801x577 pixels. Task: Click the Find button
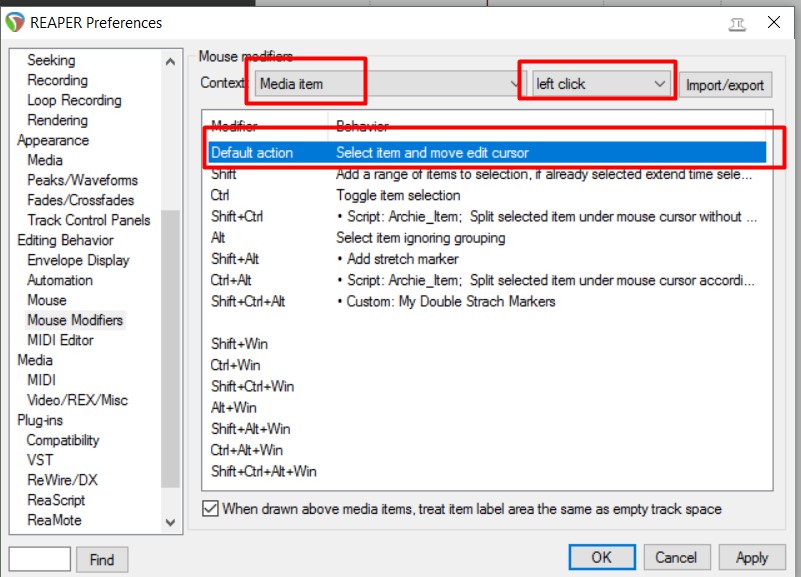[102, 560]
